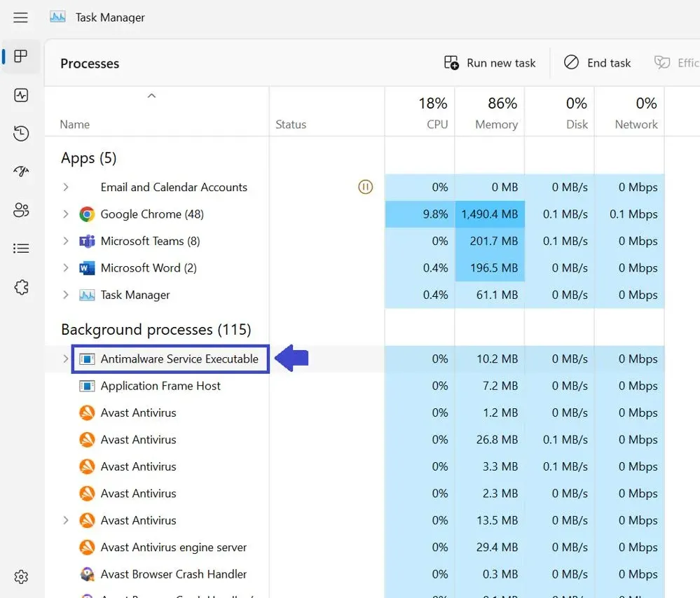This screenshot has height=598, width=700.
Task: Select the Application Frame Host process
Action: (160, 386)
